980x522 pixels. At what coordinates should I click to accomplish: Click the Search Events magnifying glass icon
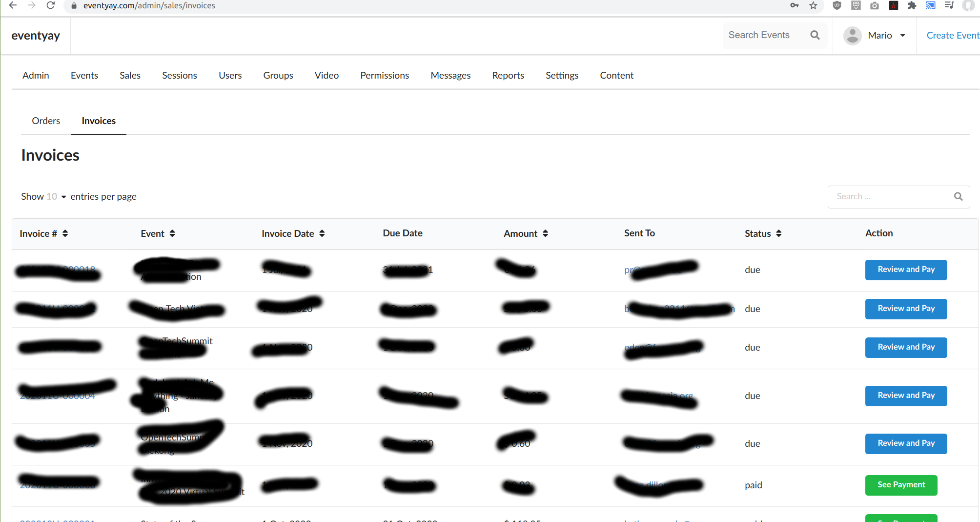(815, 35)
